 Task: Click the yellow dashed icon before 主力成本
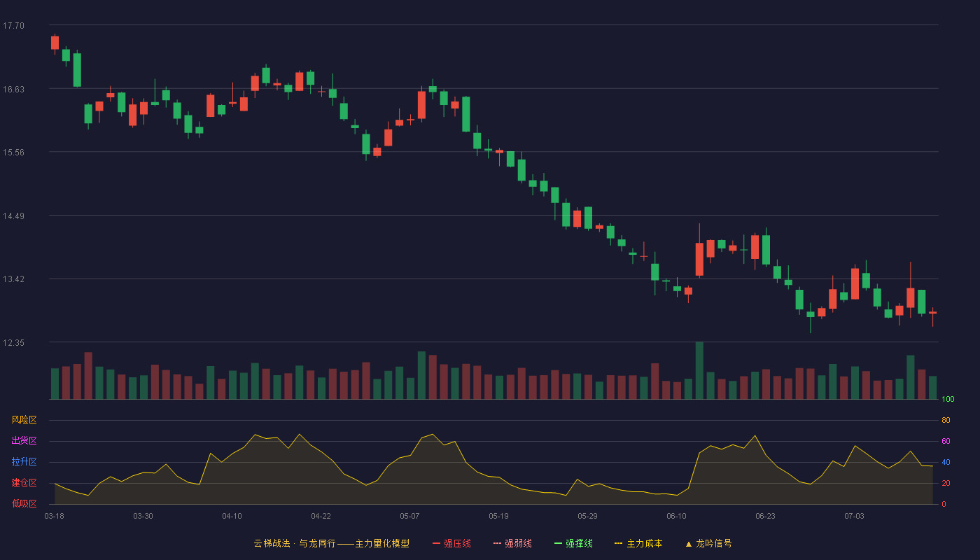619,543
